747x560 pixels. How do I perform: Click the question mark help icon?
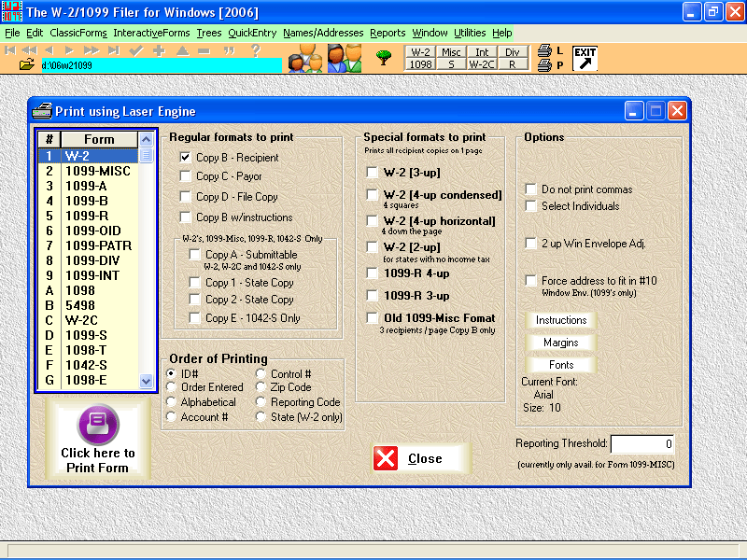pyautogui.click(x=256, y=50)
